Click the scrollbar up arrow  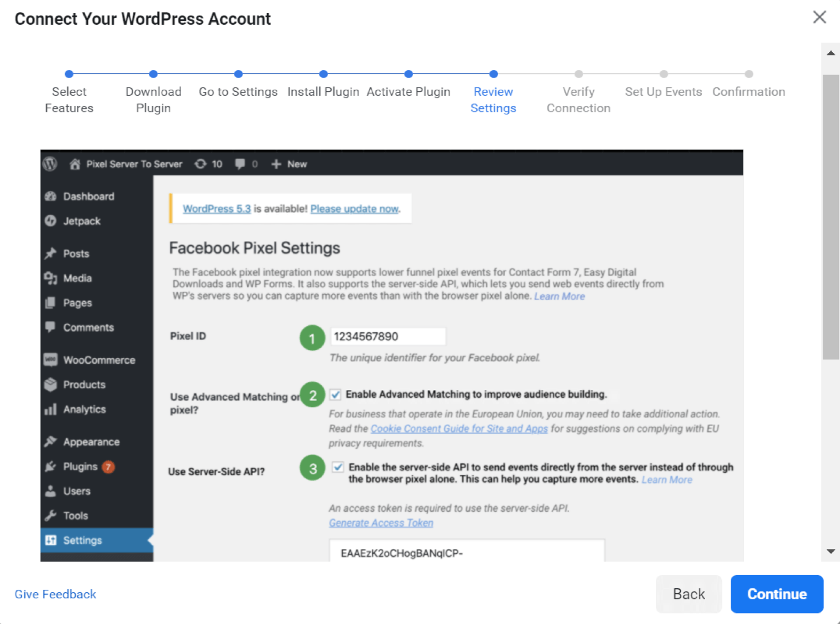pos(831,53)
